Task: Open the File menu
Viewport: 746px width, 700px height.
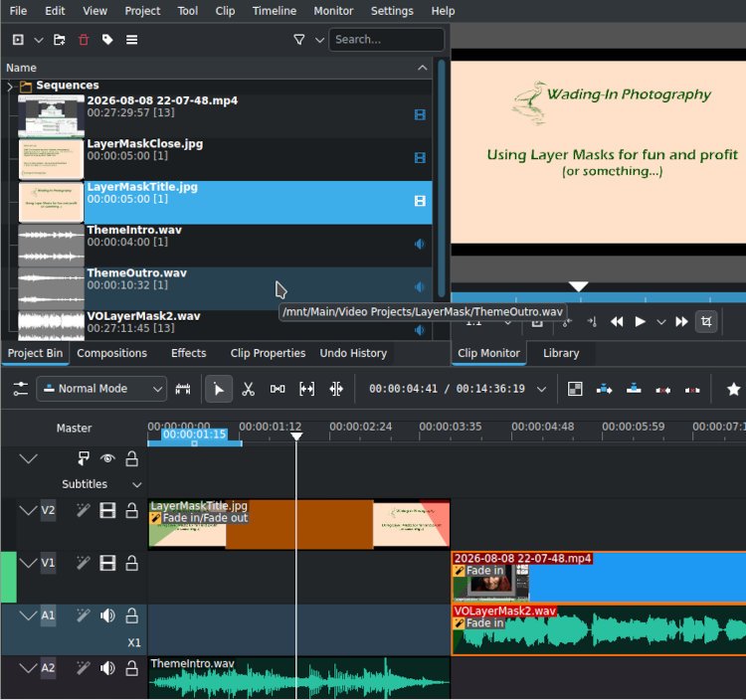Action: [18, 11]
